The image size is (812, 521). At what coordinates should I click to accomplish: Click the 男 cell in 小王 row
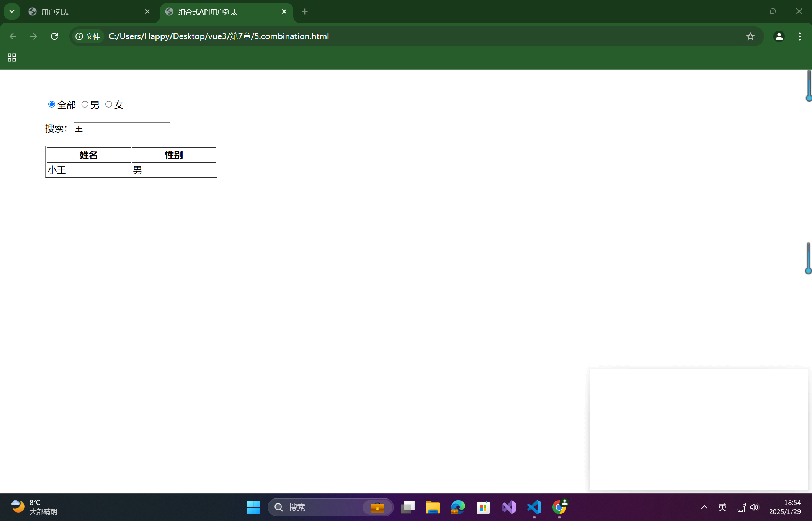(x=174, y=170)
